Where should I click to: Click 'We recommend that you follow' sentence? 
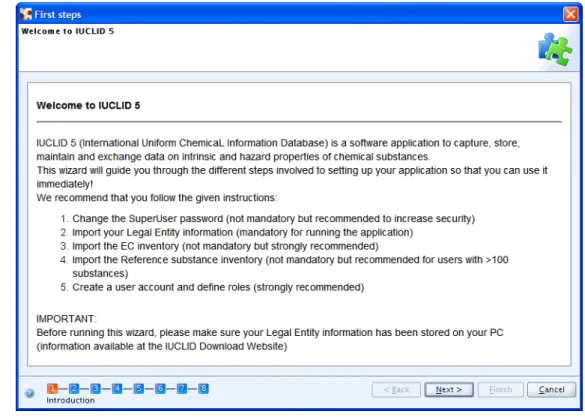pos(157,198)
